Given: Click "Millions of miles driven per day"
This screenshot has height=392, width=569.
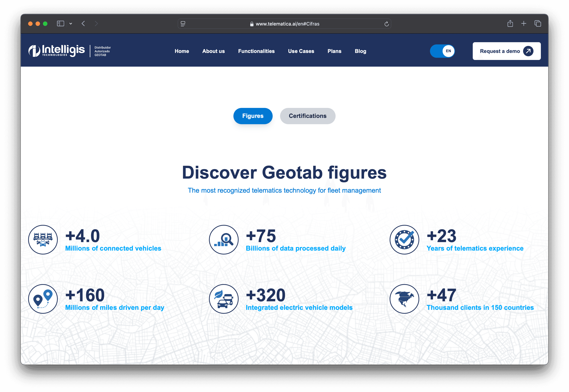Looking at the screenshot, I should [x=115, y=307].
